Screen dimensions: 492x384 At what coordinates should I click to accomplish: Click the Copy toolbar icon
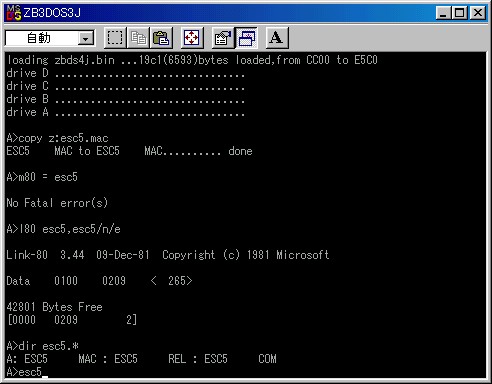coord(138,38)
